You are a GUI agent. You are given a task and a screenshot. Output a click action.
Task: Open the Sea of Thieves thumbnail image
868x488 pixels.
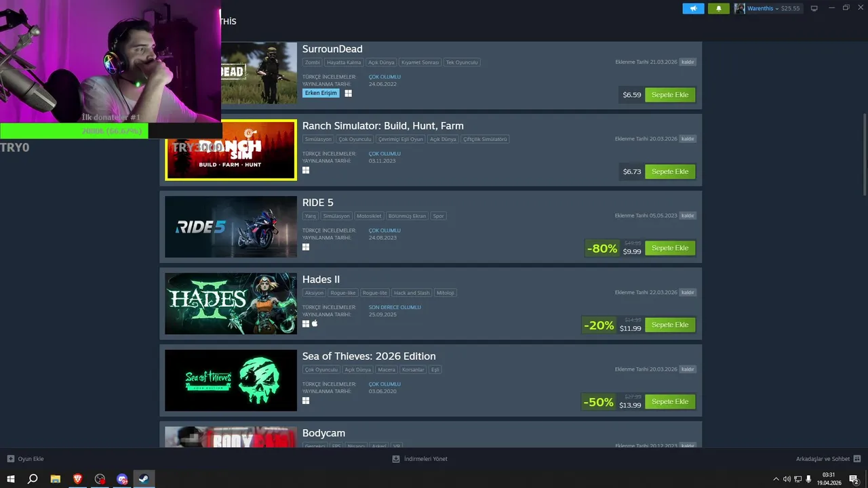tap(231, 380)
